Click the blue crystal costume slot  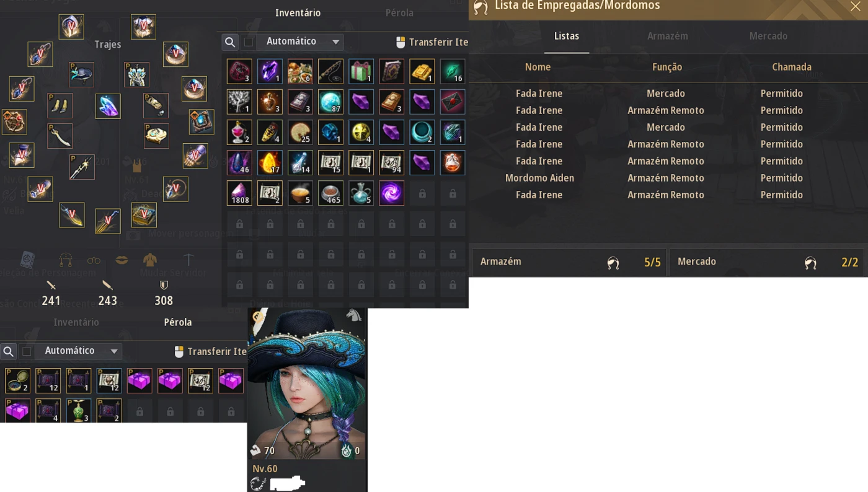point(108,106)
